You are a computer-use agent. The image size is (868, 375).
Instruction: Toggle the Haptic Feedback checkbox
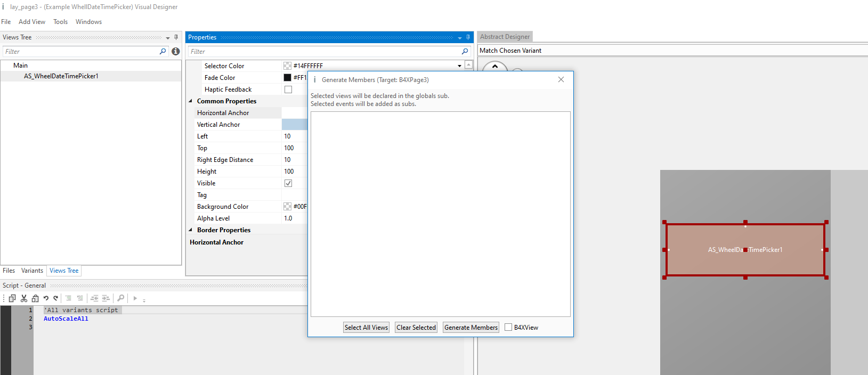click(x=288, y=89)
